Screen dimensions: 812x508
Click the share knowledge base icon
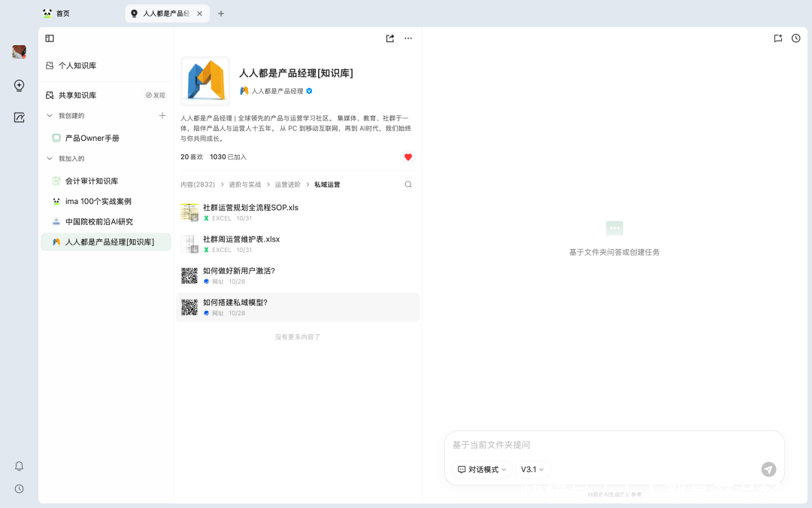coord(390,38)
